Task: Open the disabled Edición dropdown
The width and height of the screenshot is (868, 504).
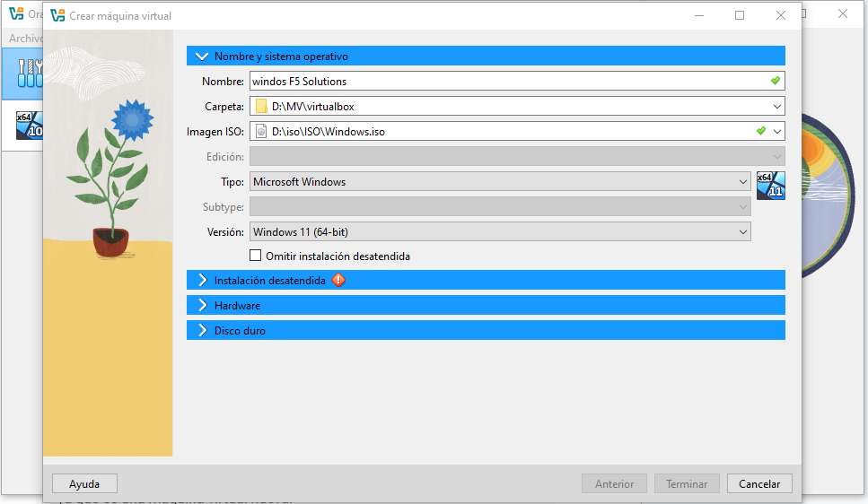Action: pos(517,157)
